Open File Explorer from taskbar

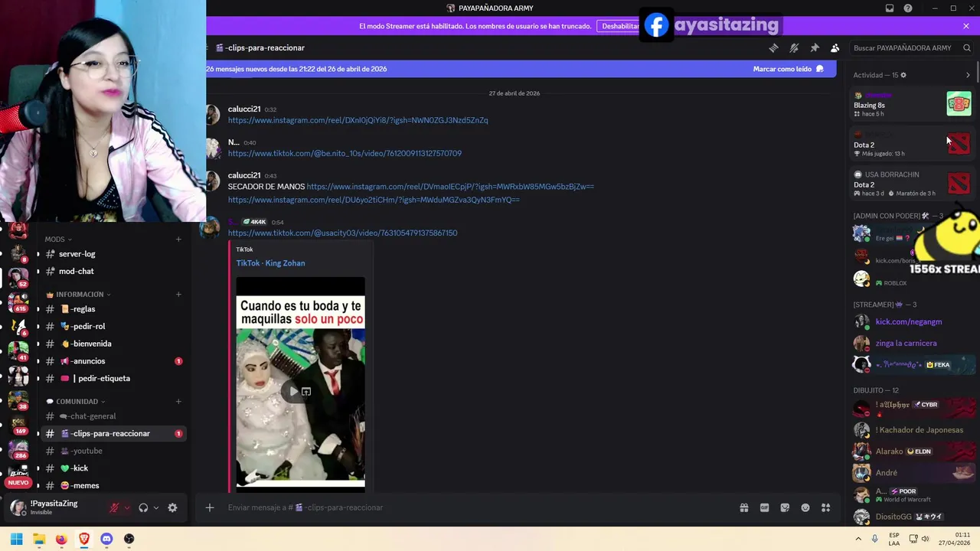point(39,539)
